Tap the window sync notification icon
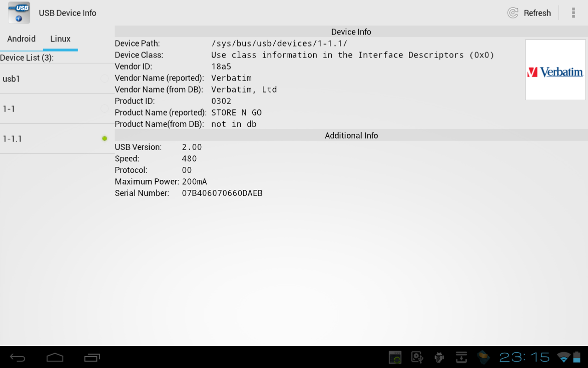 (395, 357)
